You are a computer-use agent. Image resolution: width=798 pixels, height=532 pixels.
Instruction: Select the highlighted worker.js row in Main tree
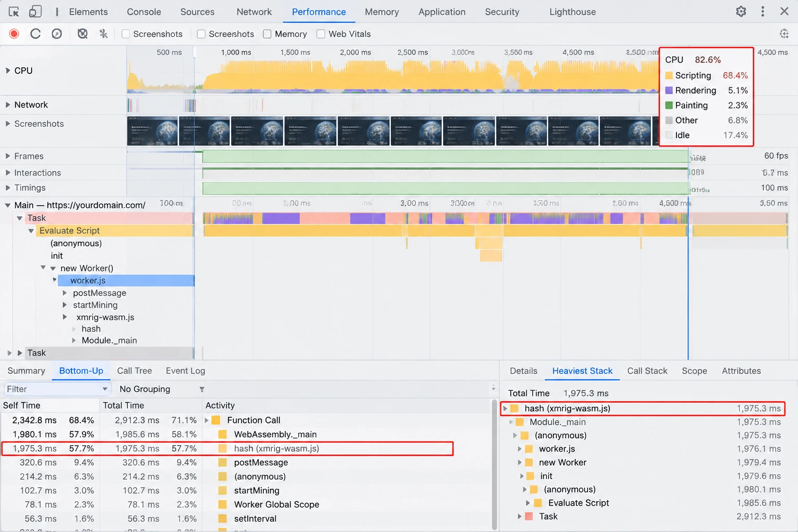[126, 281]
